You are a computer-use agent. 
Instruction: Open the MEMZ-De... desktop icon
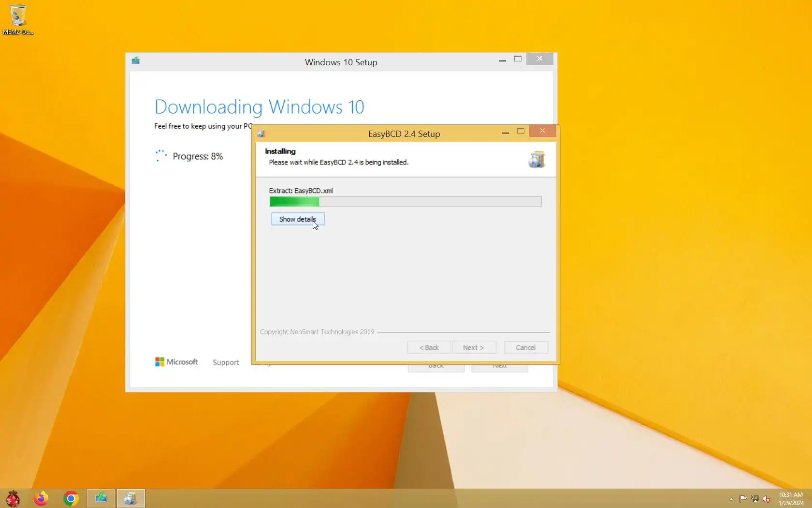18,19
